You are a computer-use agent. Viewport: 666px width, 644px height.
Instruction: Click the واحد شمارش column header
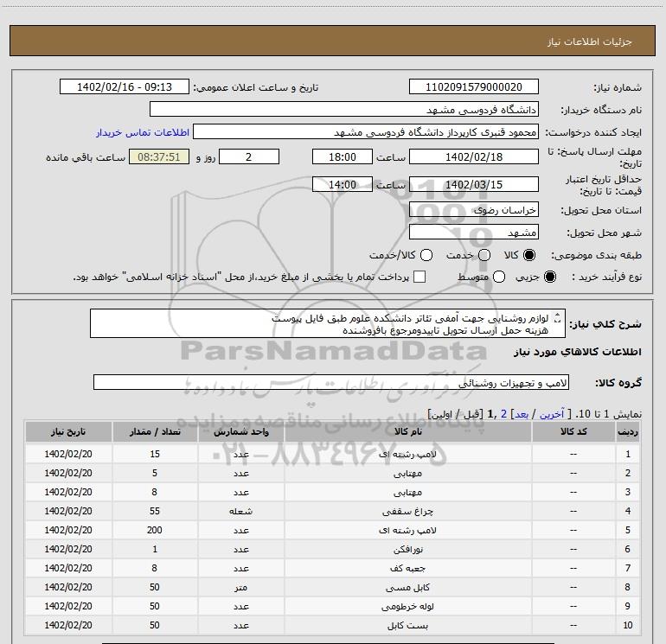click(x=240, y=431)
